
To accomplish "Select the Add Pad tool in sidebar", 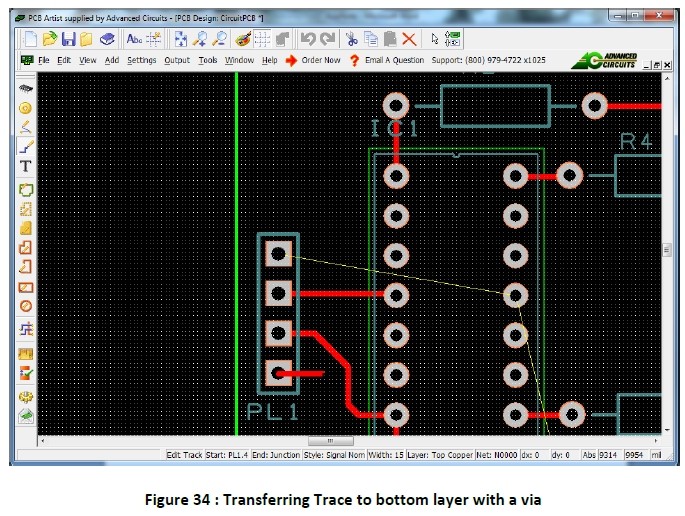I will [x=26, y=107].
